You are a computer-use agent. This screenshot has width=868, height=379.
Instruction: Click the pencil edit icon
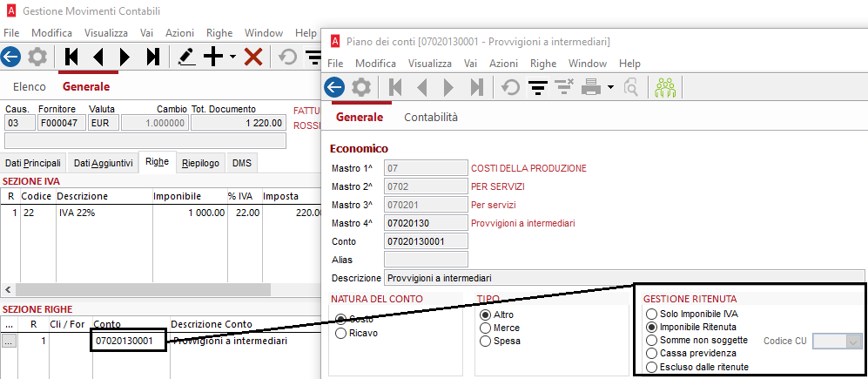tap(186, 57)
